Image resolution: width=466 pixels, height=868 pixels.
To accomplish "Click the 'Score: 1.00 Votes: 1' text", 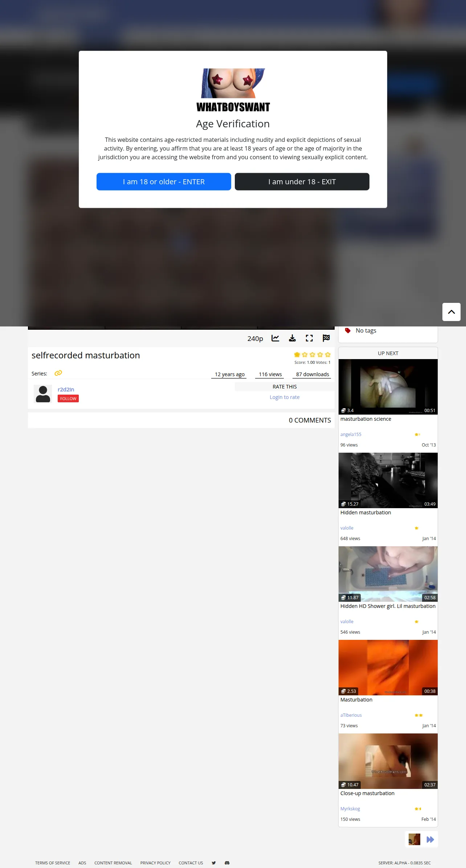I will coord(312,362).
